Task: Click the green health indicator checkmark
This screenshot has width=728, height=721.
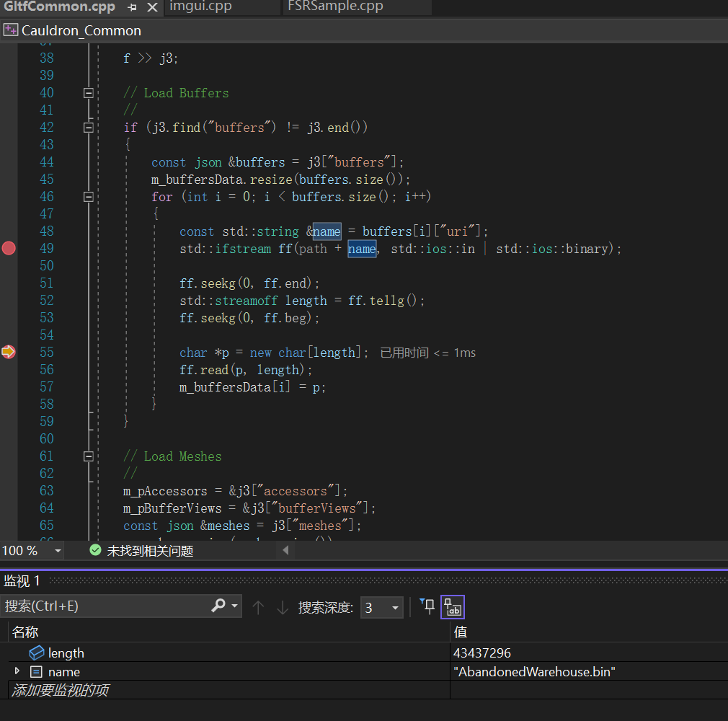Action: point(95,549)
